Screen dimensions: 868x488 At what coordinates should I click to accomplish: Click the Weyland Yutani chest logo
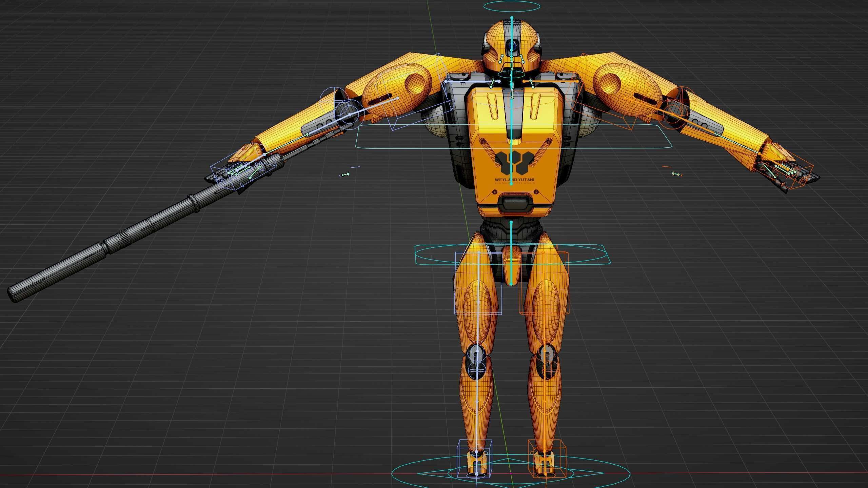pyautogui.click(x=515, y=167)
